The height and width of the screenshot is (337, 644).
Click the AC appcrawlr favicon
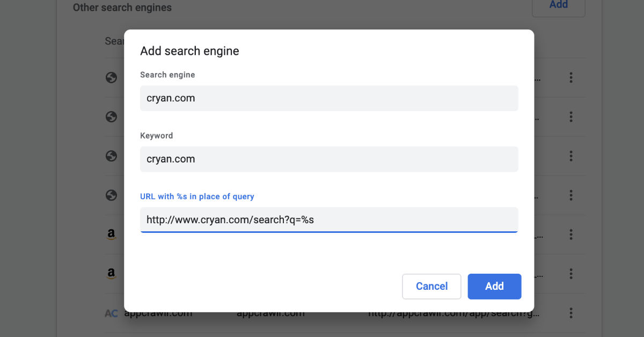coord(111,313)
